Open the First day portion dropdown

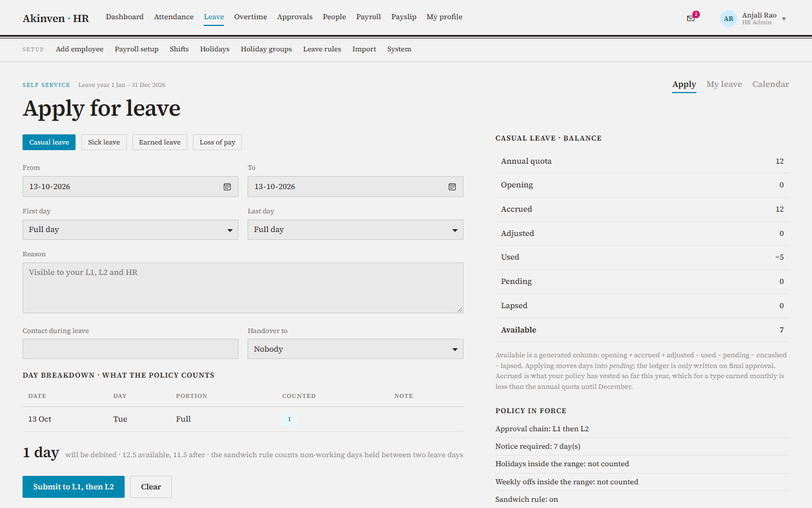pyautogui.click(x=130, y=230)
